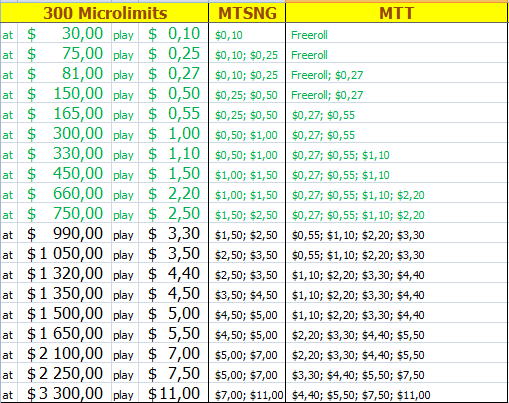The height and width of the screenshot is (403, 509).
Task: Select the play limit cell $11,00
Action: click(x=173, y=393)
